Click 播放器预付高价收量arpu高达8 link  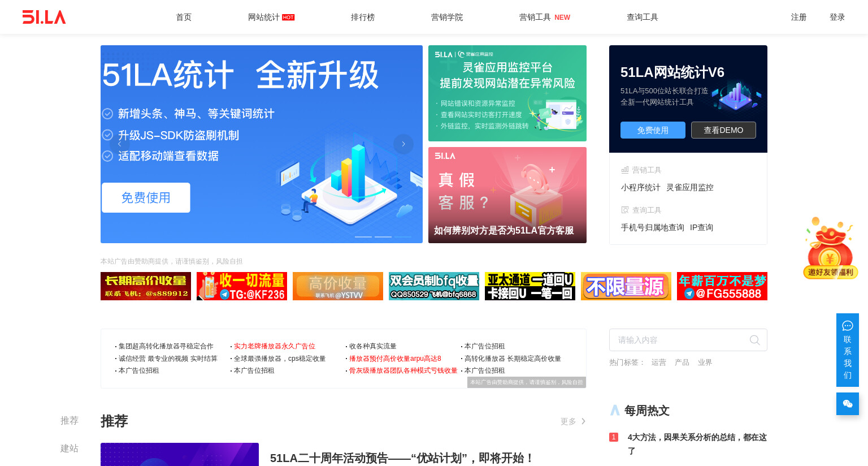[x=395, y=359]
